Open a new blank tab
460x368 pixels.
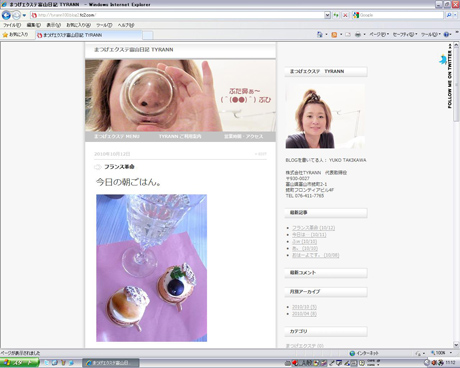point(147,35)
